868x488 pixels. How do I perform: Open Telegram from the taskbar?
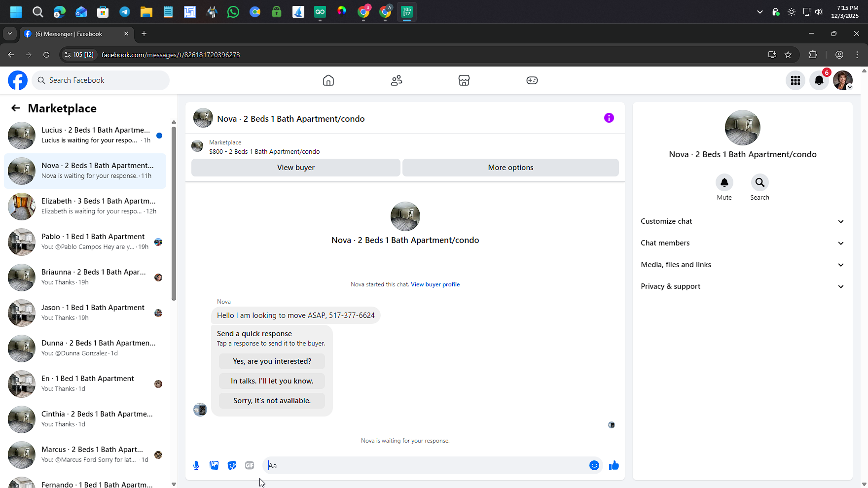click(x=125, y=12)
